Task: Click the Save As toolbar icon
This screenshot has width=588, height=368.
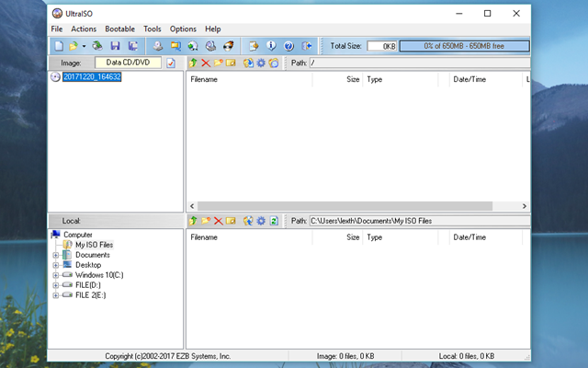Action: coord(132,46)
